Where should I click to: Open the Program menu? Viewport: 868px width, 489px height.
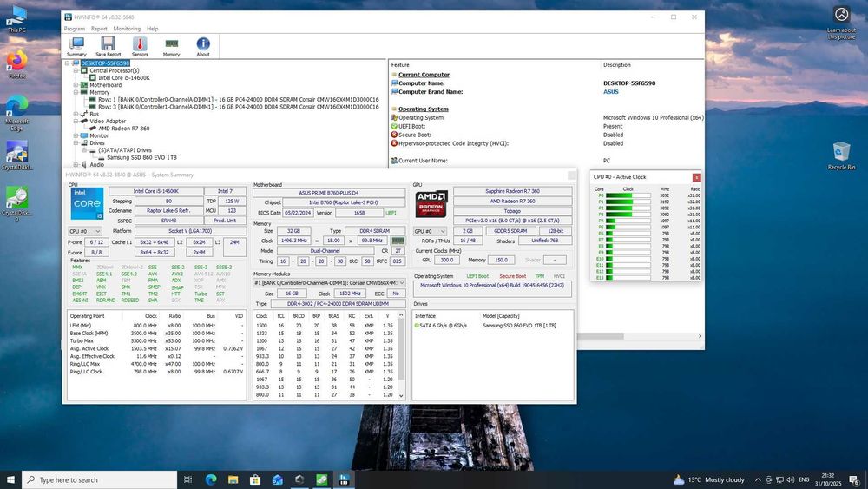coord(74,29)
